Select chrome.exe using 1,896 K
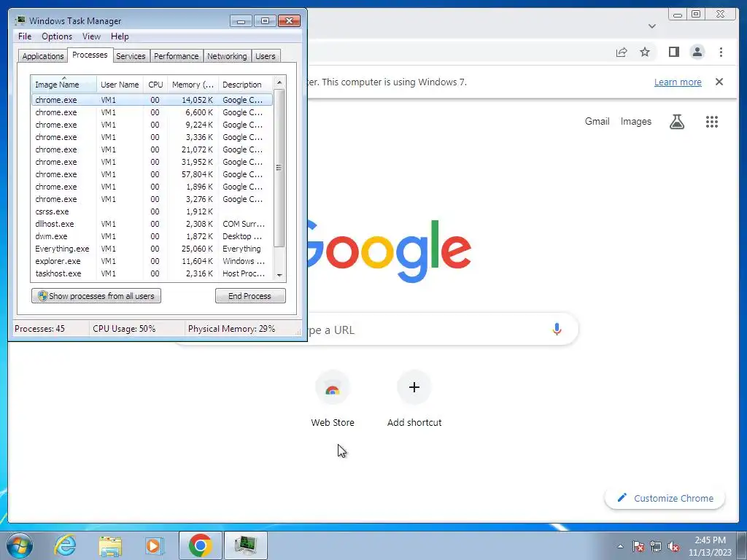Image resolution: width=747 pixels, height=560 pixels. point(152,187)
